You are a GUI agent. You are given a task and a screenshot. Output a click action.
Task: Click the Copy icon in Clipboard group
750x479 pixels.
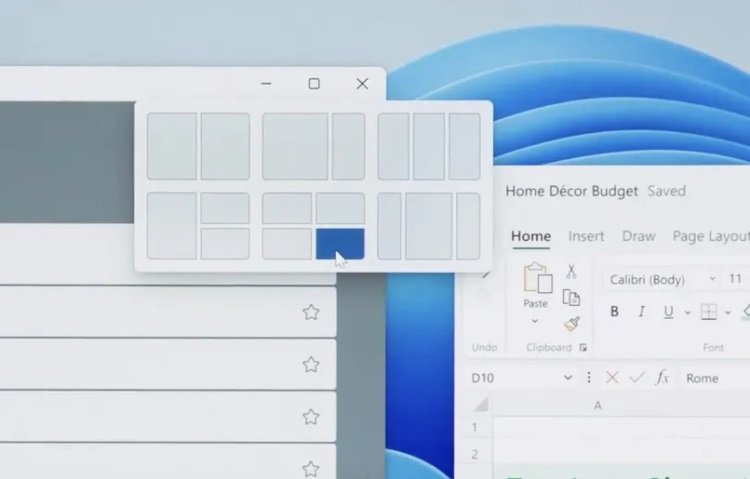[571, 297]
